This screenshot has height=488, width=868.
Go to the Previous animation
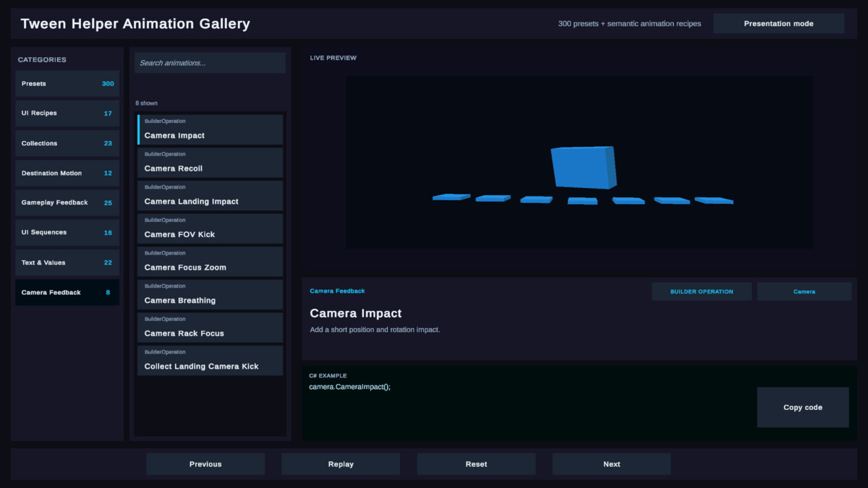(205, 464)
